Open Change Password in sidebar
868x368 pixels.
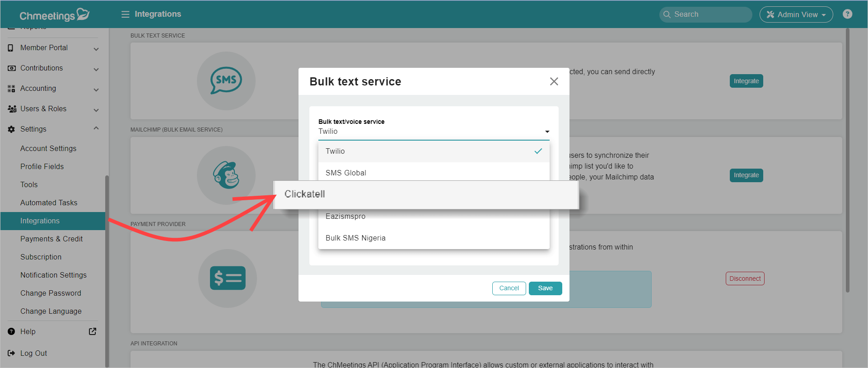click(x=51, y=293)
